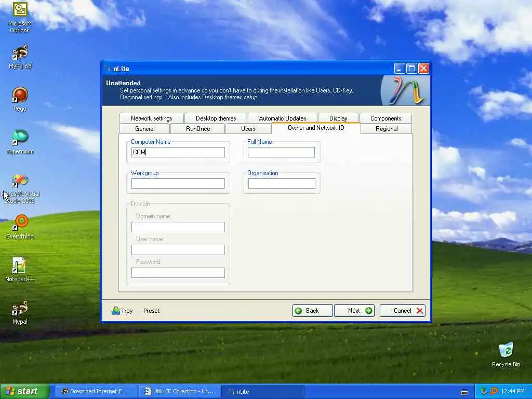Screen dimensions: 532x399
Task: Close the nLite window
Action: click(x=423, y=69)
